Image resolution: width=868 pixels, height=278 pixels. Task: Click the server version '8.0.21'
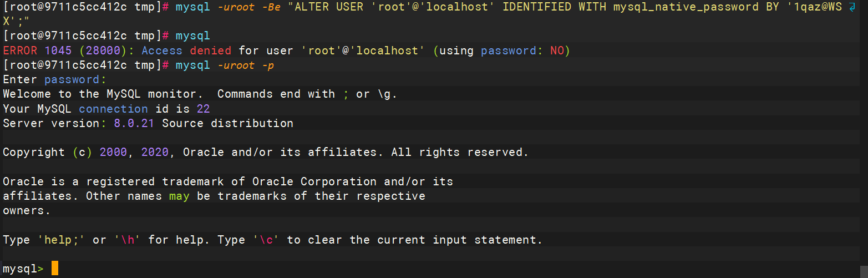134,123
